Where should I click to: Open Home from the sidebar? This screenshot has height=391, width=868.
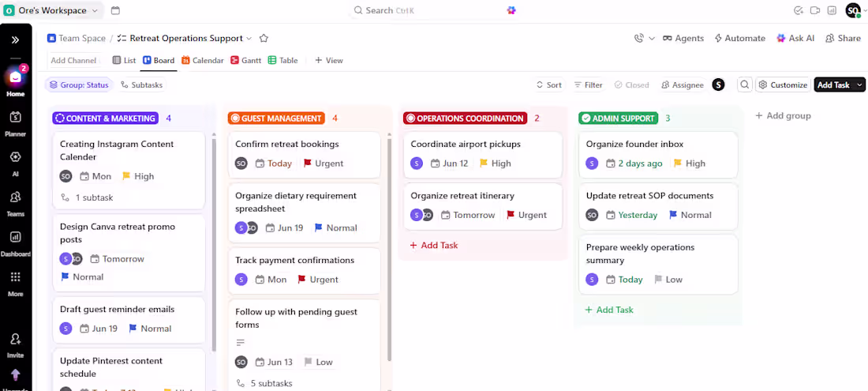coord(16,82)
